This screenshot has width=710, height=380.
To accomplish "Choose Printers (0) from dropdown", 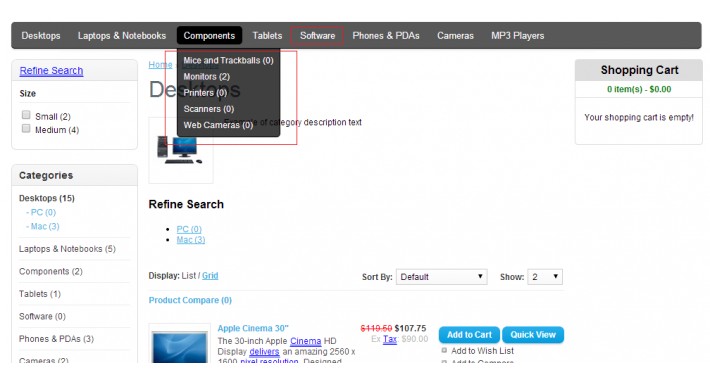I will tap(205, 92).
